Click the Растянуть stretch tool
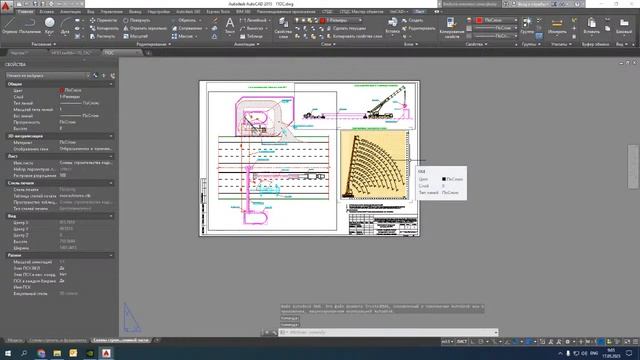 pyautogui.click(x=102, y=36)
